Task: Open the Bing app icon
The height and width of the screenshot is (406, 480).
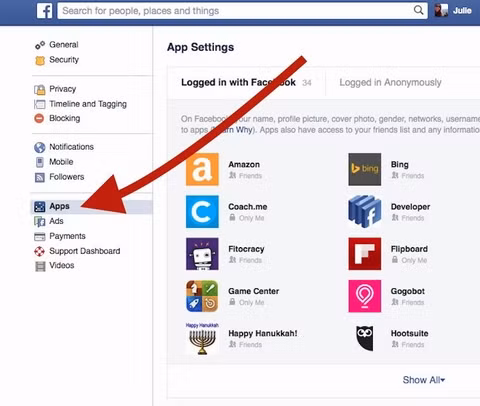Action: point(365,169)
